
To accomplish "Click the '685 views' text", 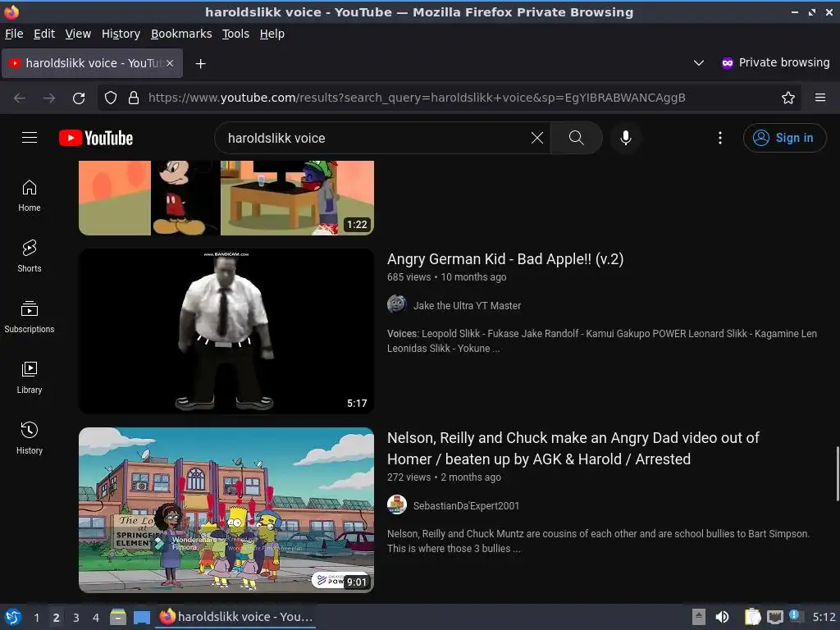I will 409,277.
